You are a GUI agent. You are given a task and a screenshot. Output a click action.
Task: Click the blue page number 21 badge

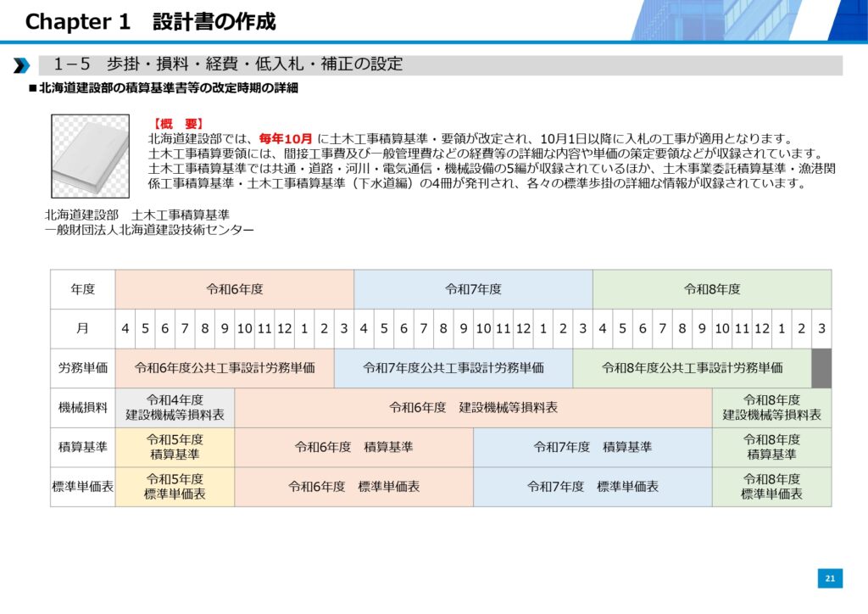point(830,578)
